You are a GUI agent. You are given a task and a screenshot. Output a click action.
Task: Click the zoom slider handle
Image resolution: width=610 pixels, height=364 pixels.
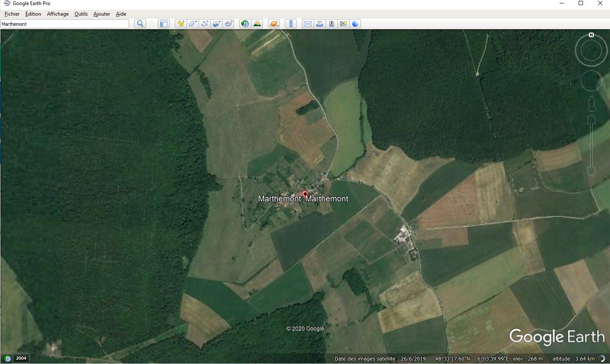(x=591, y=145)
